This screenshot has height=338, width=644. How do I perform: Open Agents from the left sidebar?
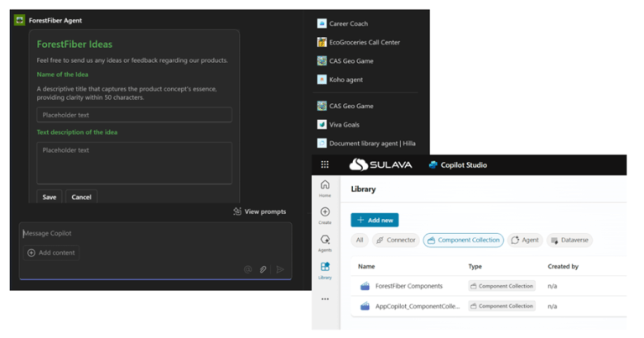(x=325, y=242)
